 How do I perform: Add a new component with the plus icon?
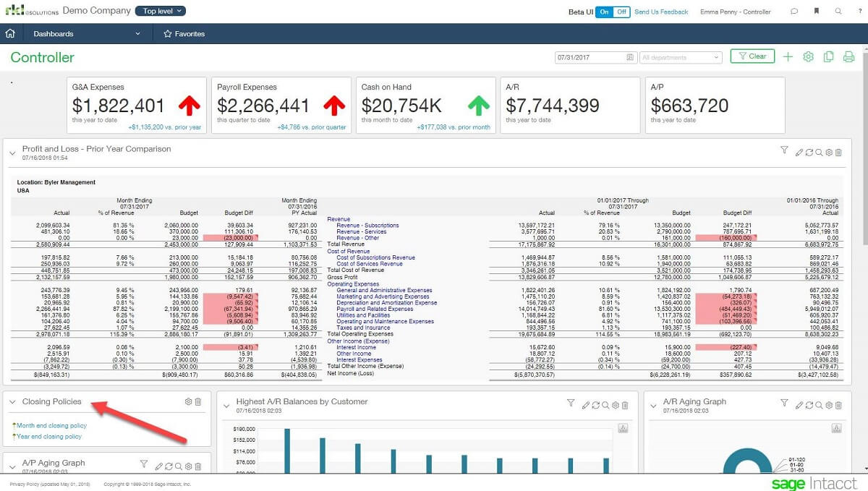click(x=788, y=56)
